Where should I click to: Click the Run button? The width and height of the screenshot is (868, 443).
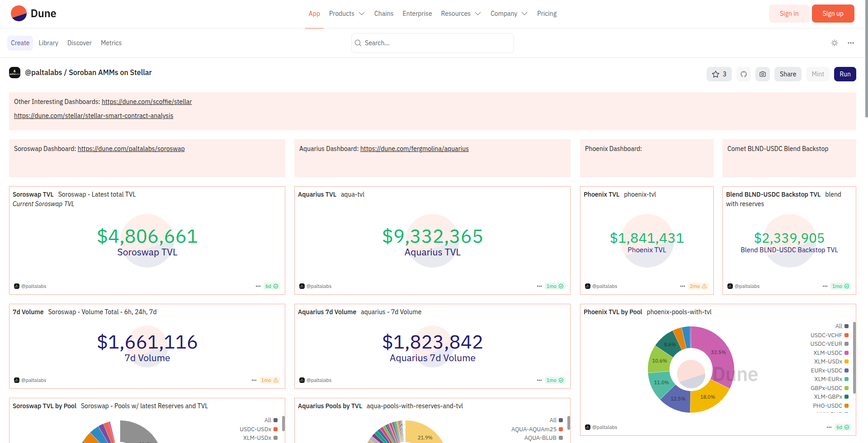tap(845, 74)
